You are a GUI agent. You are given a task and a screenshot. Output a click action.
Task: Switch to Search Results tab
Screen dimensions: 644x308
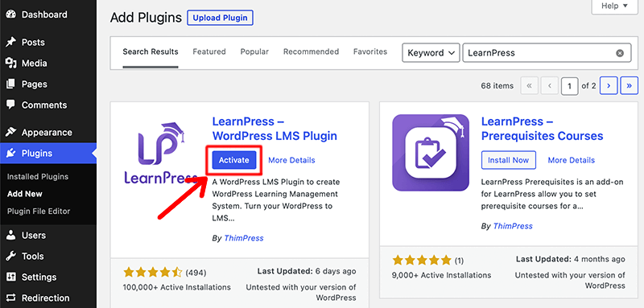point(151,51)
